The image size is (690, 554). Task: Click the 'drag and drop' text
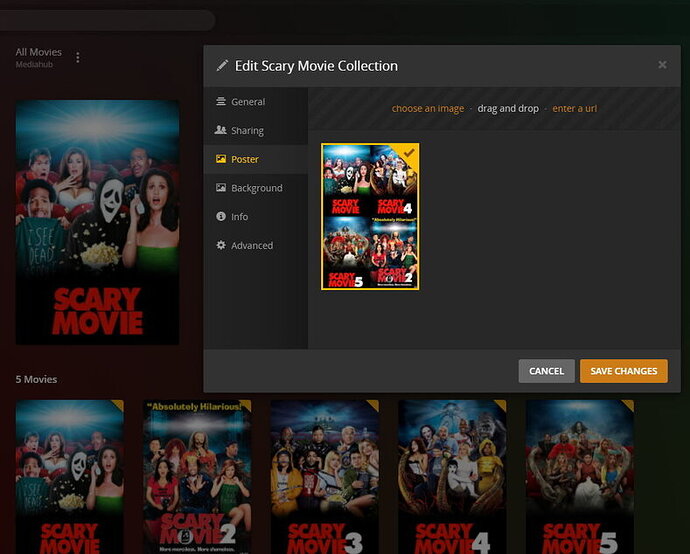click(x=508, y=109)
